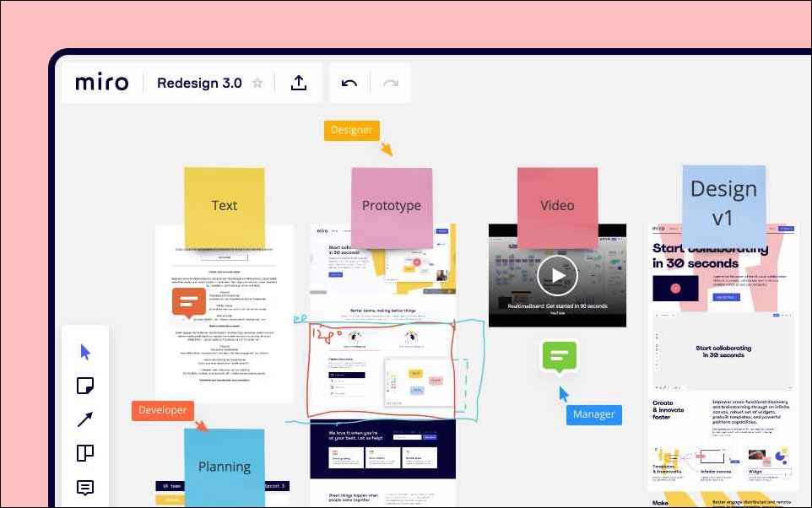Play the RealtimeBoard video
This screenshot has height=508, width=812.
[557, 275]
